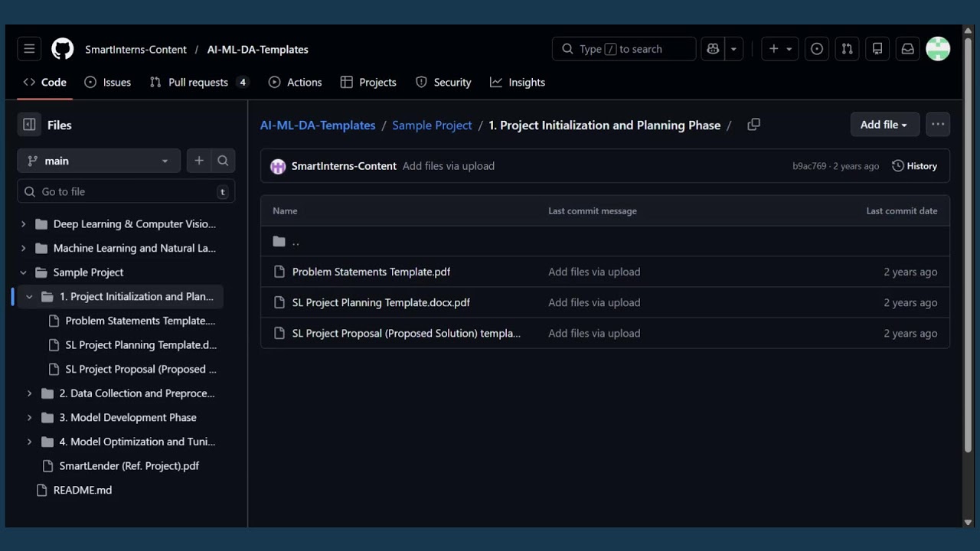The image size is (980, 551).
Task: Switch to the Projects tab
Action: pyautogui.click(x=368, y=82)
